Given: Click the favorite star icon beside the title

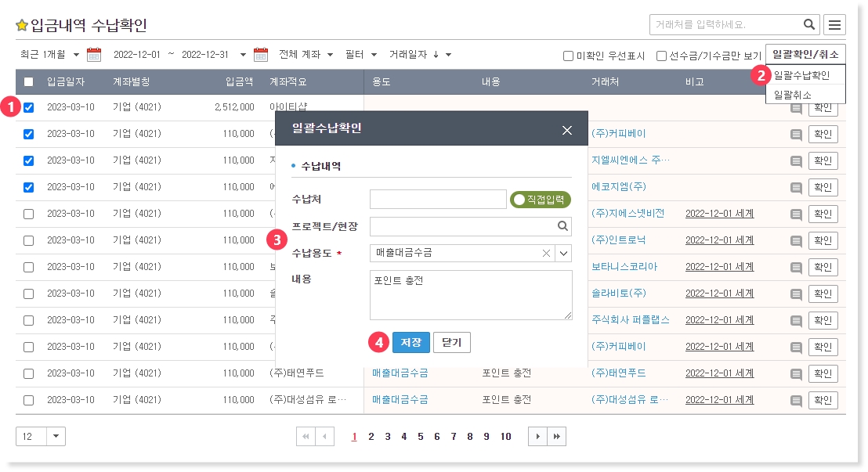Looking at the screenshot, I should pos(22,26).
